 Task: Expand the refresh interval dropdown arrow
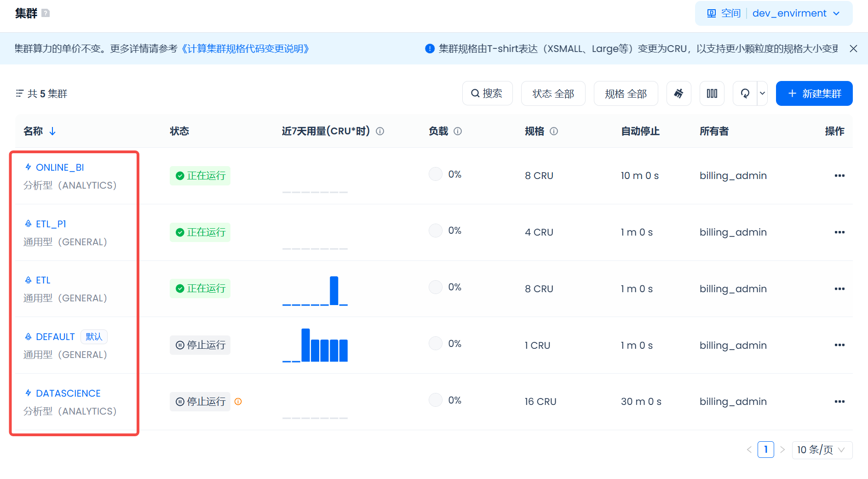click(762, 93)
